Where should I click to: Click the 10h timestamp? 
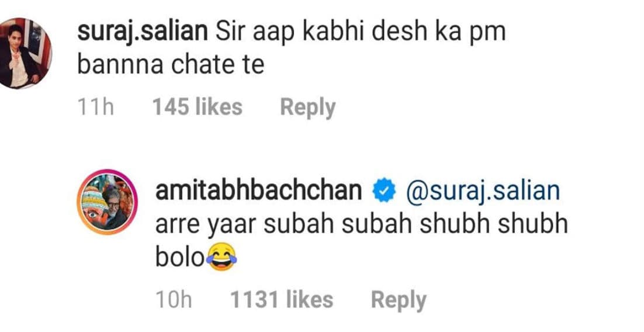[174, 300]
